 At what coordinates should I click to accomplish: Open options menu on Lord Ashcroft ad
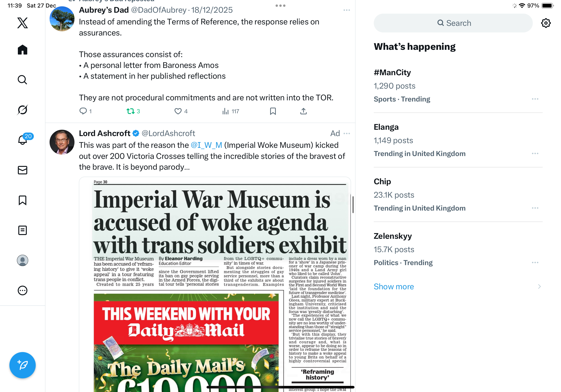coord(347,133)
